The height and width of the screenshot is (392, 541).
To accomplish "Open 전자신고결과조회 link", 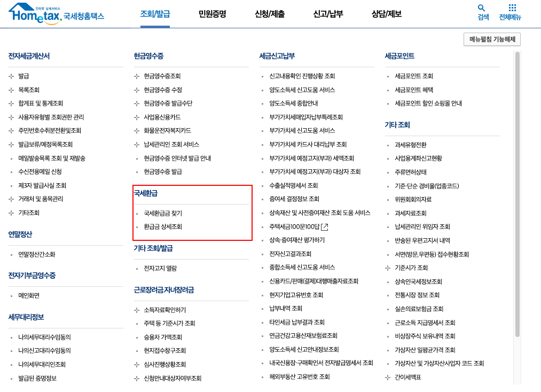I will (290, 254).
